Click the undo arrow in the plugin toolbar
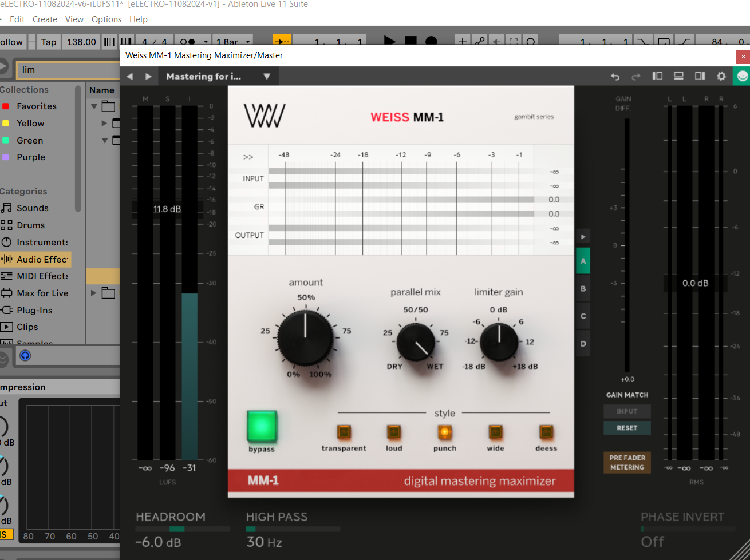Viewport: 750px width, 560px height. click(615, 76)
